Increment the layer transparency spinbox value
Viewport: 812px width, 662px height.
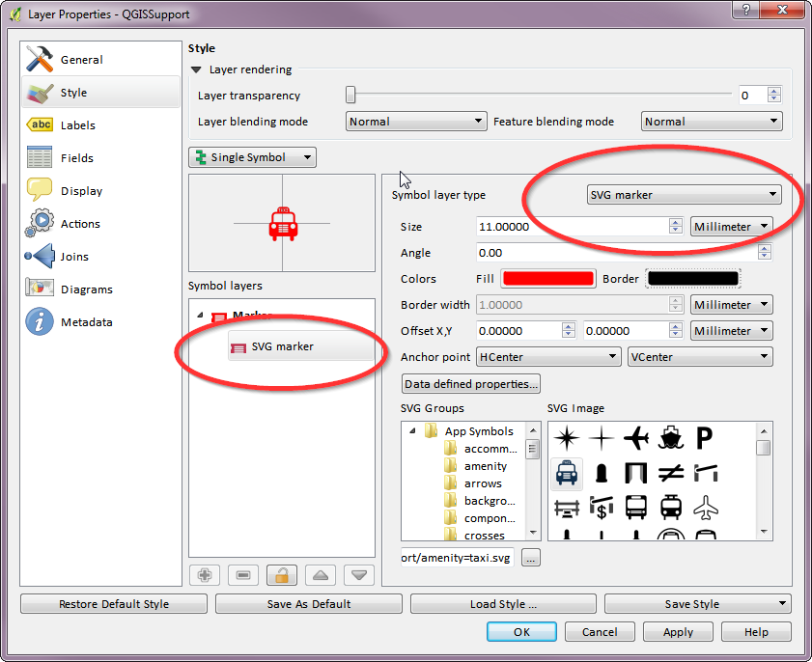774,91
